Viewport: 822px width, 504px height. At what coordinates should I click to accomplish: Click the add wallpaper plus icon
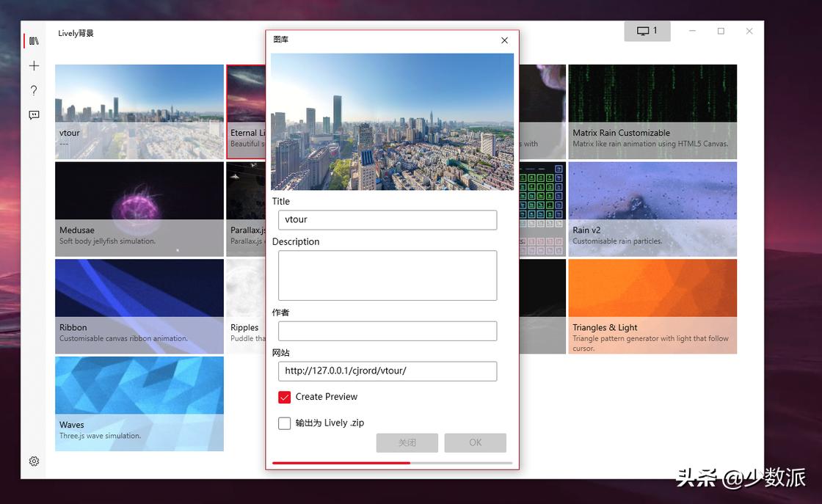coord(34,65)
